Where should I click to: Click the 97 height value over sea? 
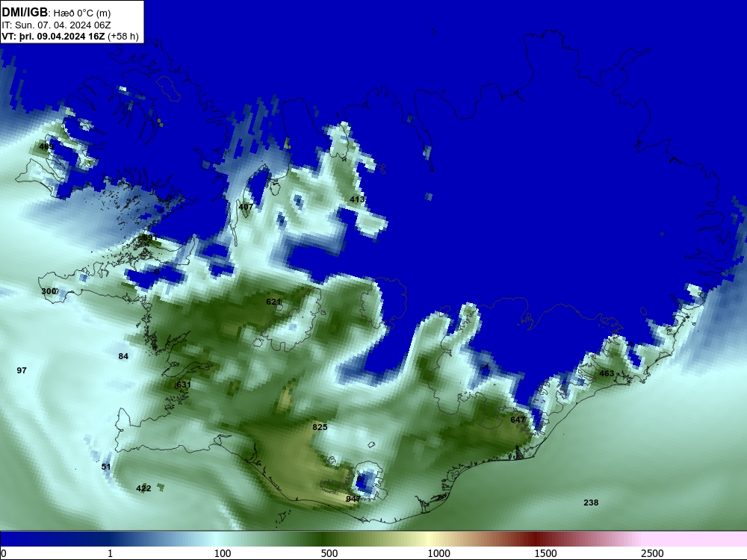[22, 370]
